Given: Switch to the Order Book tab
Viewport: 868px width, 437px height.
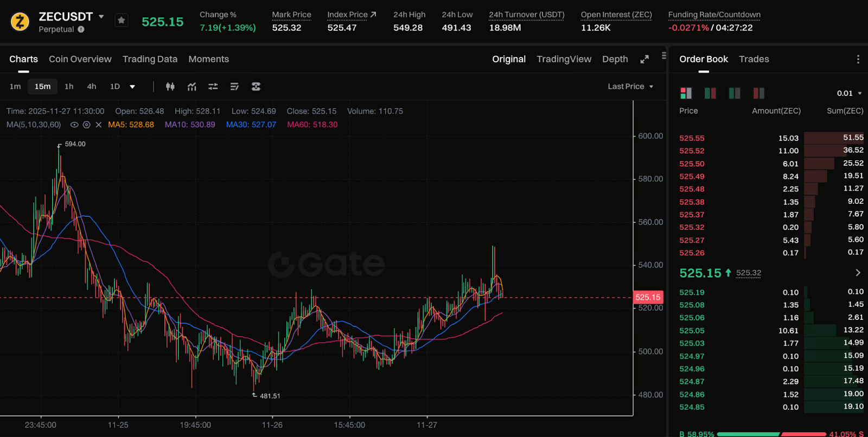Looking at the screenshot, I should tap(704, 59).
